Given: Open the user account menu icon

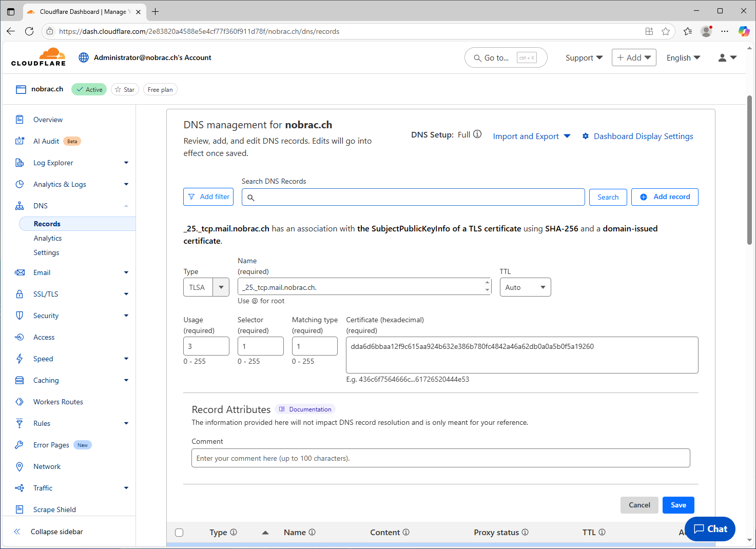Looking at the screenshot, I should [727, 57].
